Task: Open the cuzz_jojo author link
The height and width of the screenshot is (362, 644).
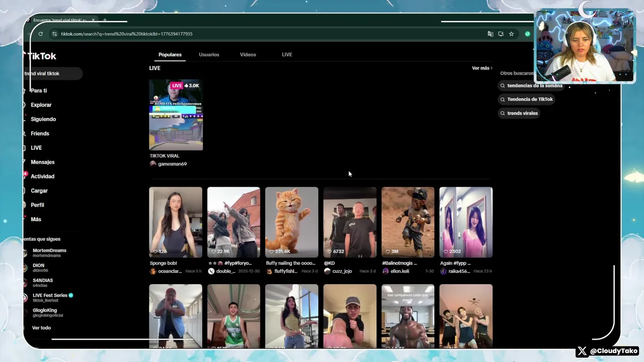Action: pos(342,271)
